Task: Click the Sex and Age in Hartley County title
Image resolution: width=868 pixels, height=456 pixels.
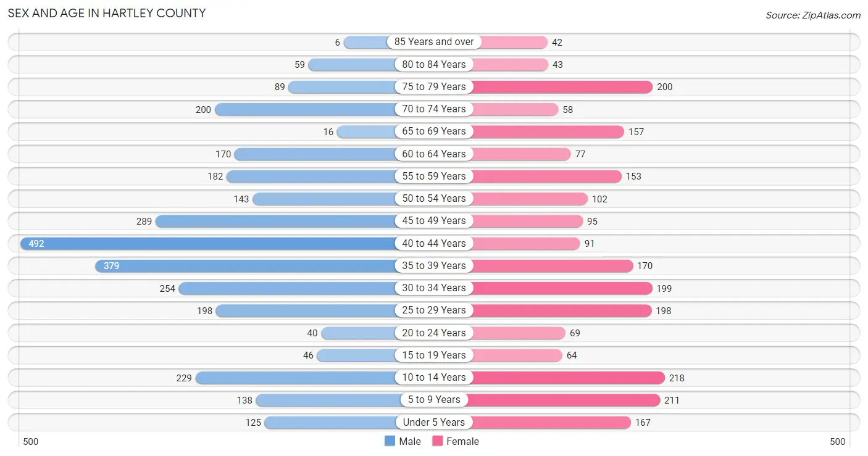Action: point(107,13)
